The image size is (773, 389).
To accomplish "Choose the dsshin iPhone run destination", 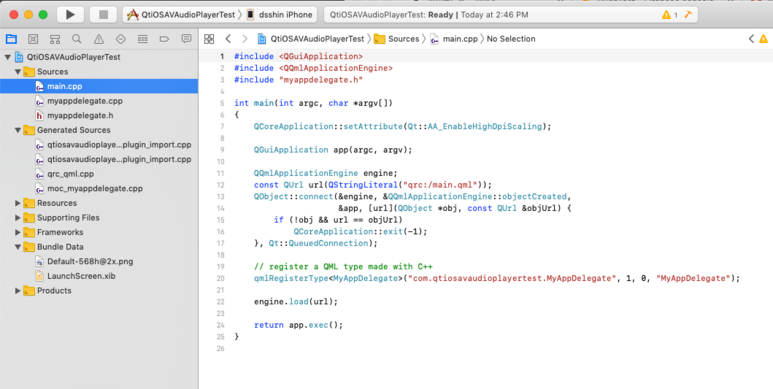I will [x=280, y=15].
